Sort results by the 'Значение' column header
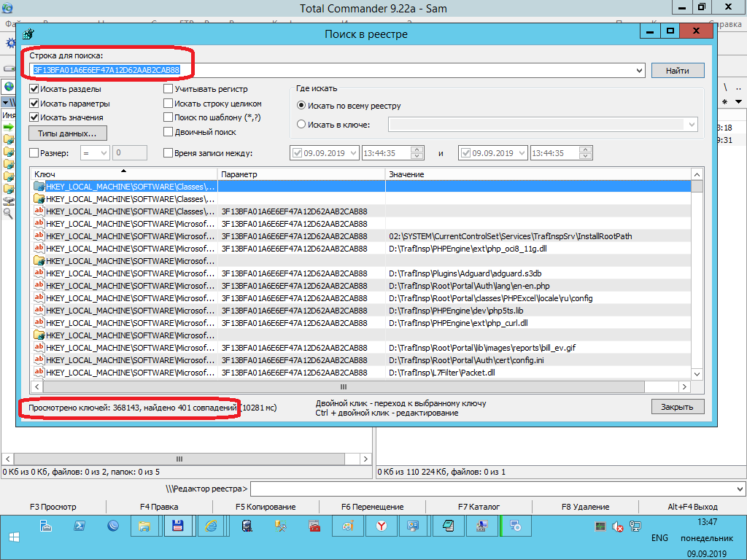This screenshot has height=560, width=747. point(538,174)
